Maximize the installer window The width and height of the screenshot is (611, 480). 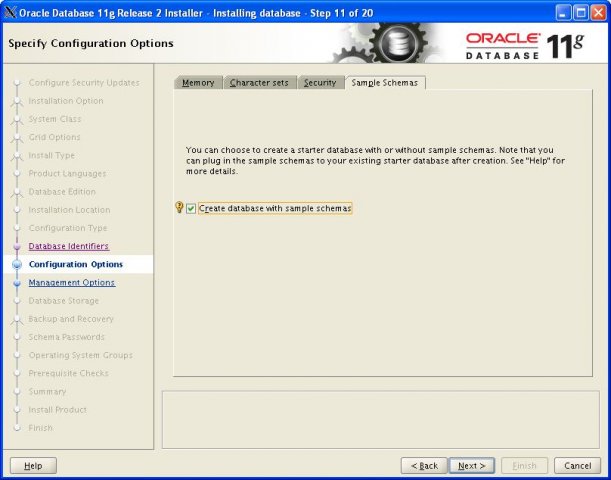click(x=581, y=13)
